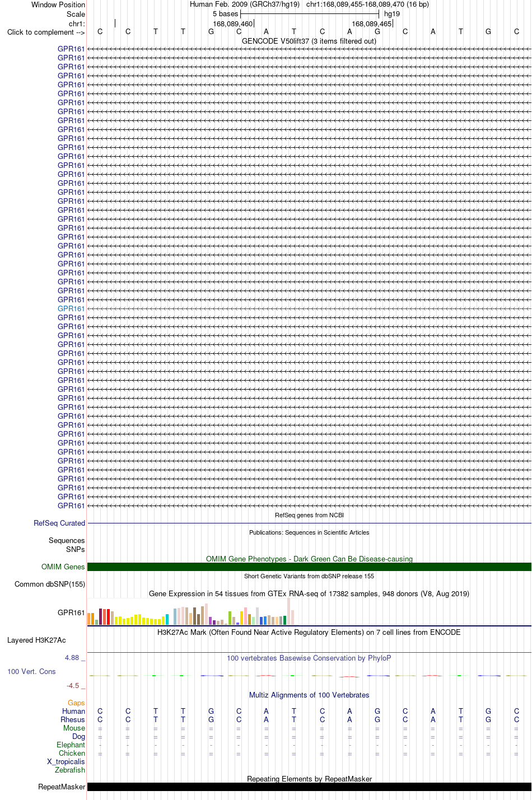
Task: Click the 'Click to complement -->' label
Action: [x=46, y=32]
